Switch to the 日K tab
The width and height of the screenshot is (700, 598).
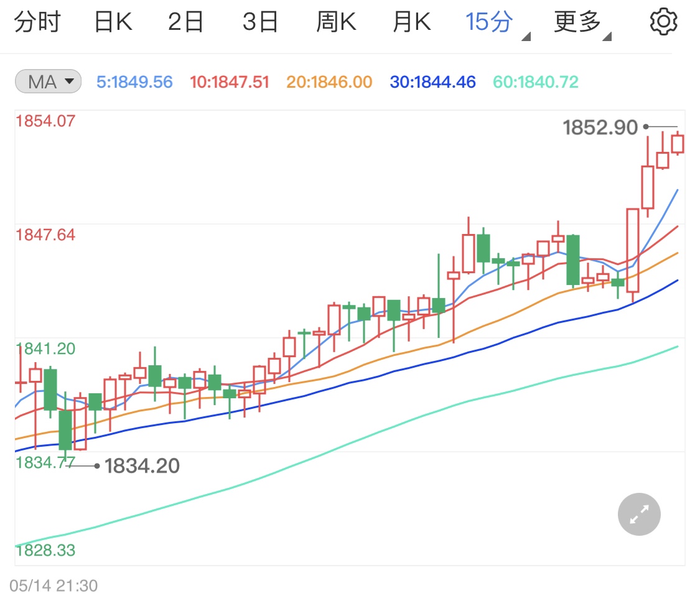(x=113, y=22)
